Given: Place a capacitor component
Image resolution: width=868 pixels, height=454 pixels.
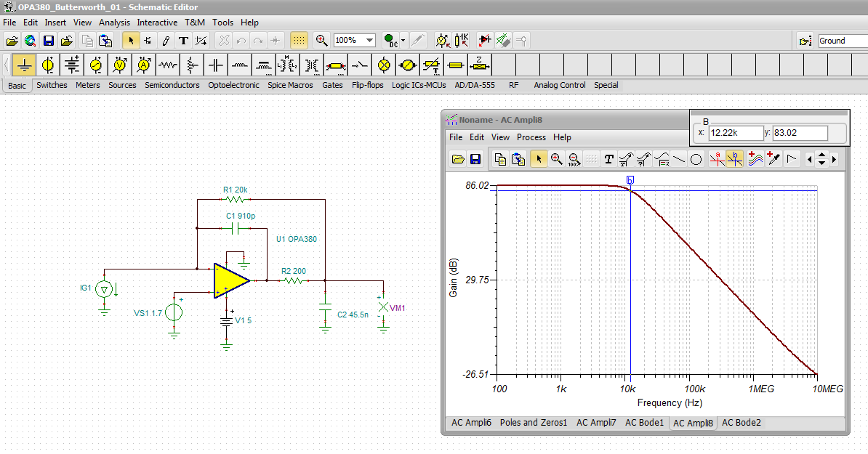Looking at the screenshot, I should [216, 65].
